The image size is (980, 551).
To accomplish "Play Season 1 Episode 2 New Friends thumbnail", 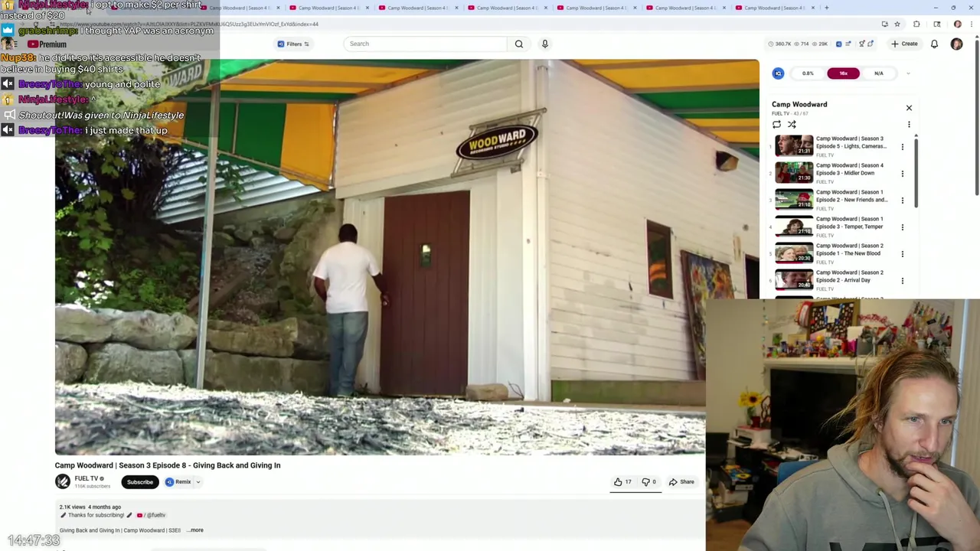I will pyautogui.click(x=794, y=200).
